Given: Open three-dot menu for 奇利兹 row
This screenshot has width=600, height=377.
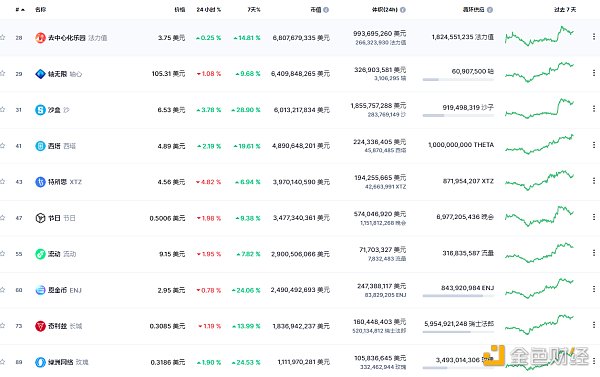Looking at the screenshot, I should [x=593, y=325].
